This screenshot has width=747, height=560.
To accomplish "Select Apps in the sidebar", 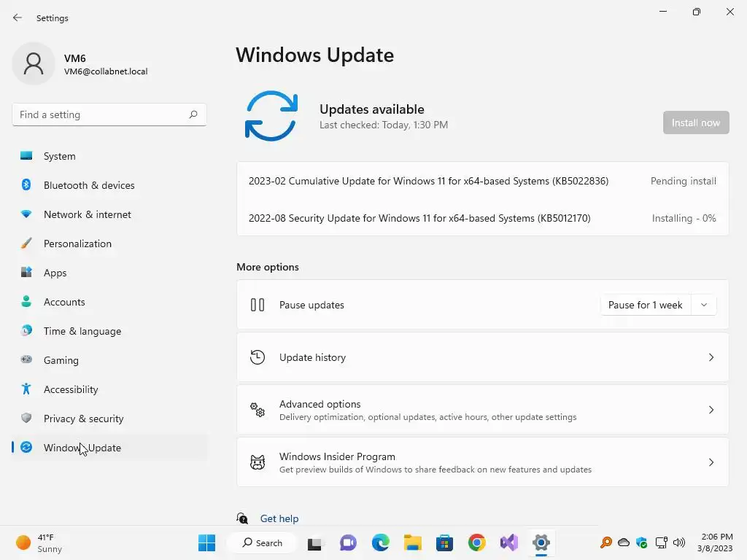I will point(109,273).
